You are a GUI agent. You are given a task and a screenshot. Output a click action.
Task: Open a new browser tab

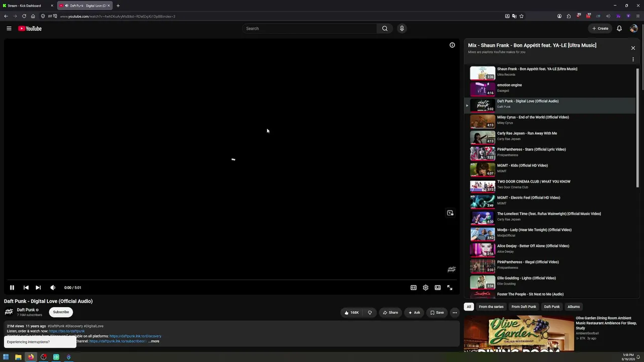click(x=118, y=6)
